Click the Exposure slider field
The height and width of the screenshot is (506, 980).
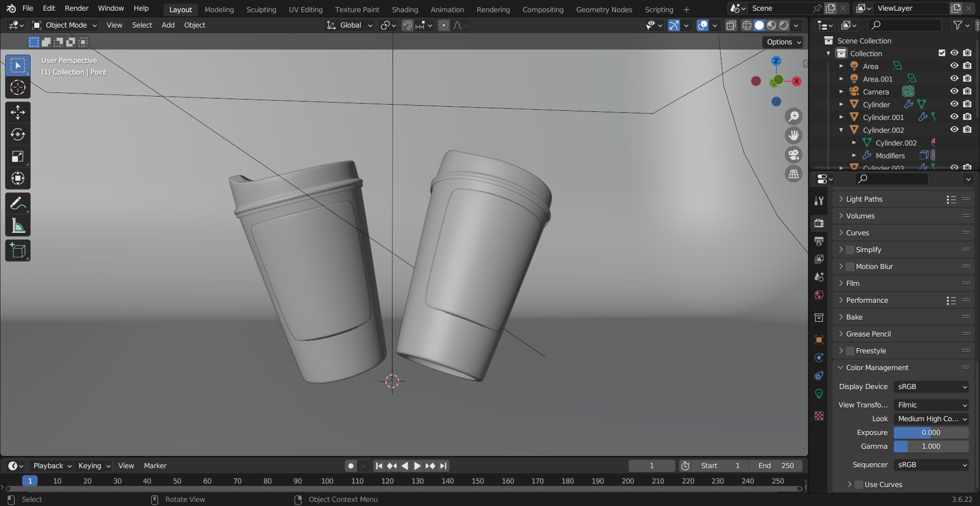pyautogui.click(x=931, y=432)
